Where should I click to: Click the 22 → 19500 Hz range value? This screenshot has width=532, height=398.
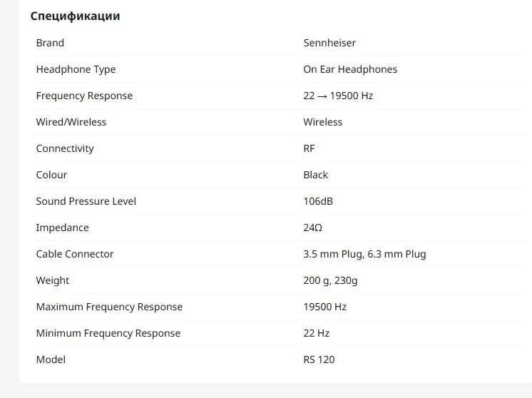338,96
